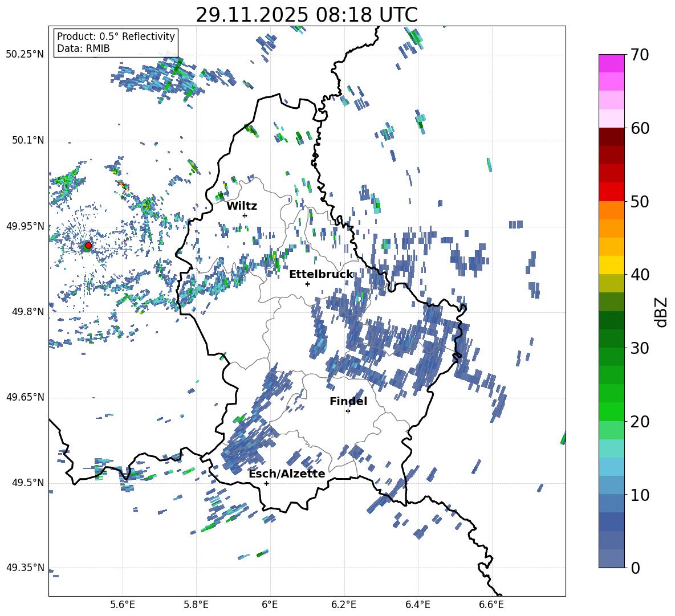Select the Ettelbruck city label

coord(321,274)
